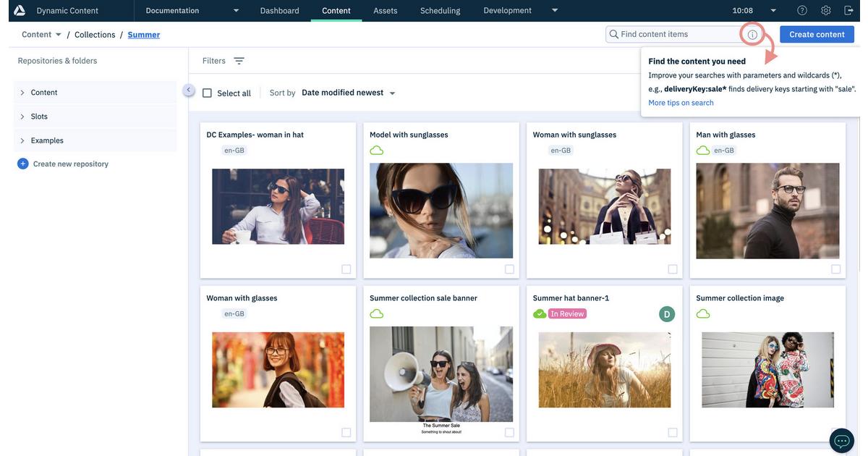Click the Summer breadcrumb link
This screenshot has height=456, width=868.
[x=144, y=35]
